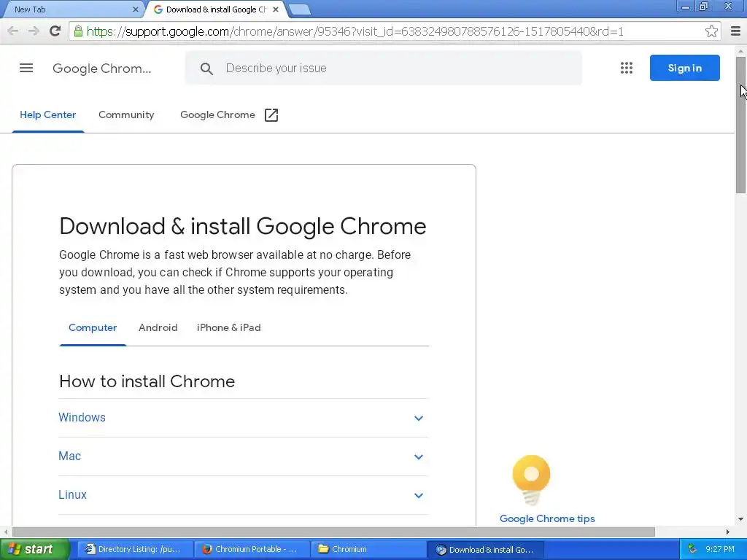Image resolution: width=747 pixels, height=560 pixels.
Task: Click the Download & install taskbar button
Action: click(x=486, y=550)
